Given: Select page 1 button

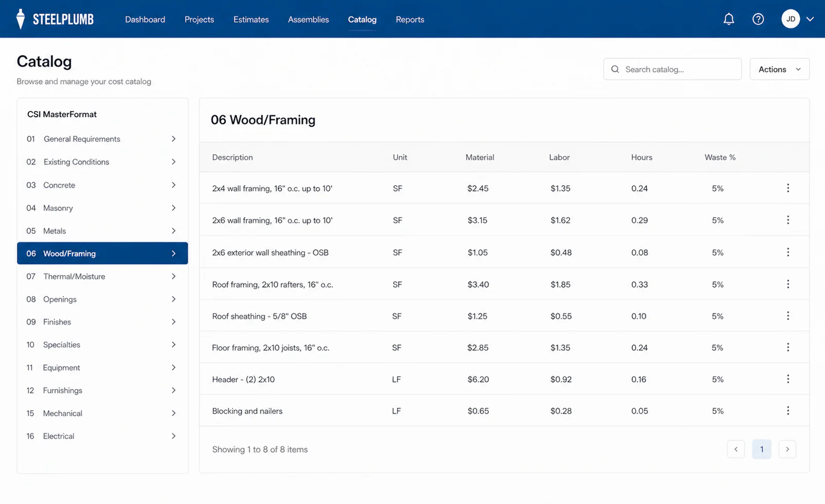Looking at the screenshot, I should point(761,449).
